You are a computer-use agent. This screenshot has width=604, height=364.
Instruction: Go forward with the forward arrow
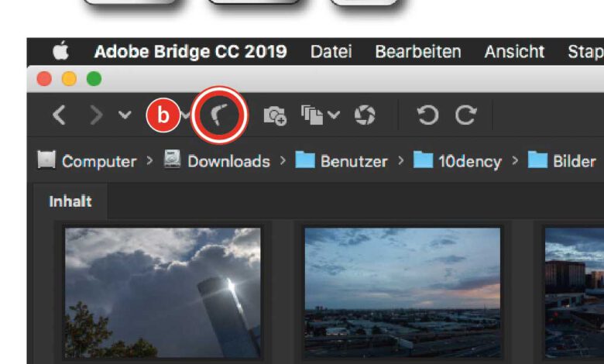point(96,115)
